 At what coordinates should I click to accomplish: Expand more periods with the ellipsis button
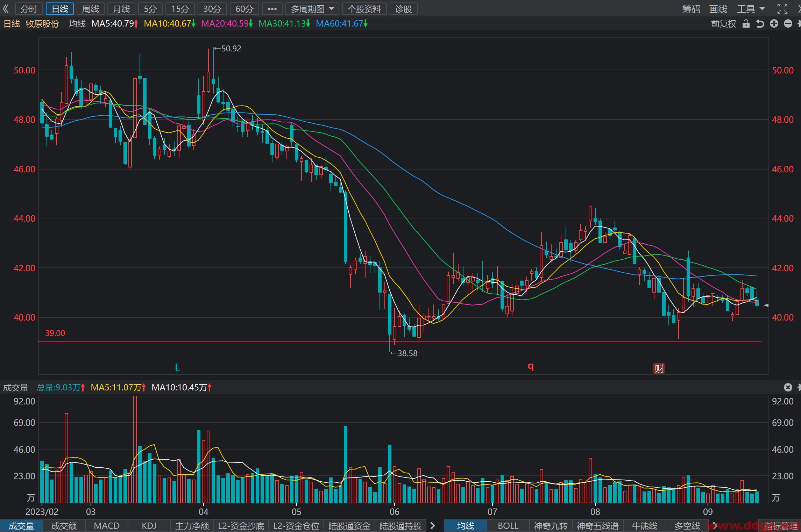point(272,9)
